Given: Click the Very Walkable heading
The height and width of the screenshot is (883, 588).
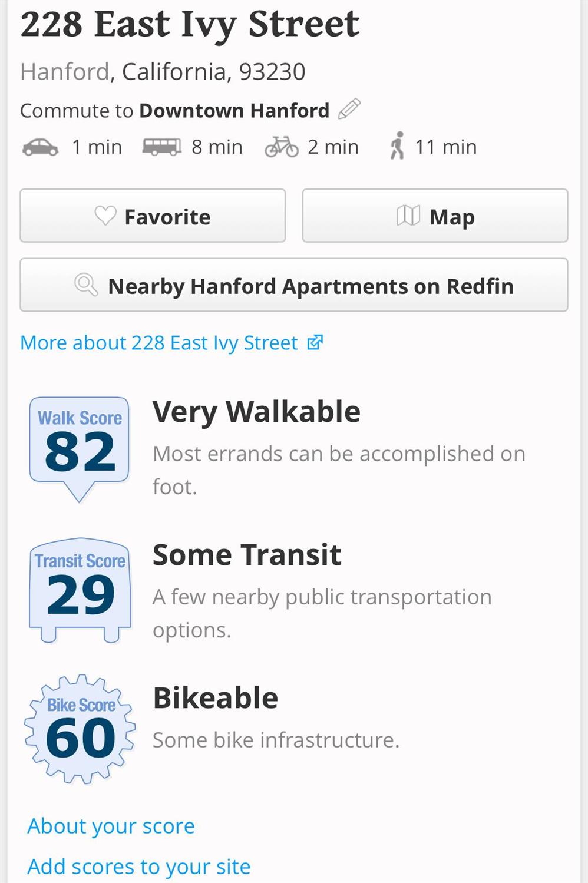Looking at the screenshot, I should [x=256, y=412].
